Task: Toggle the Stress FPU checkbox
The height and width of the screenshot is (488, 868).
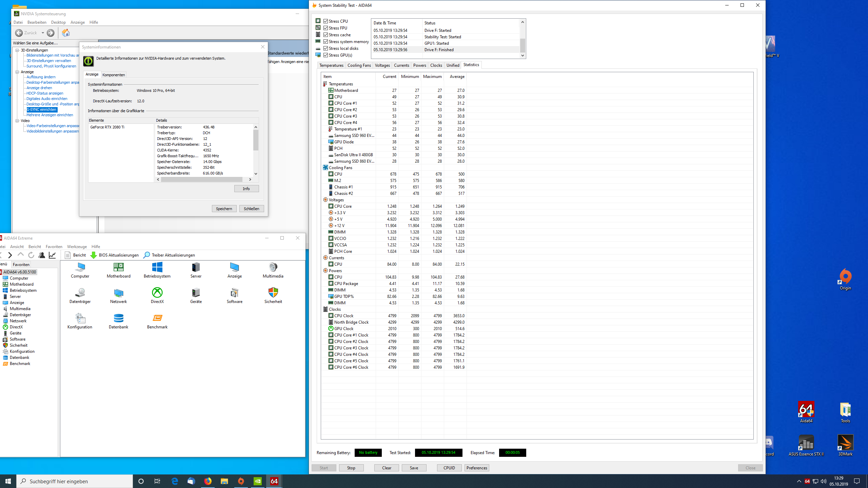Action: [x=325, y=28]
